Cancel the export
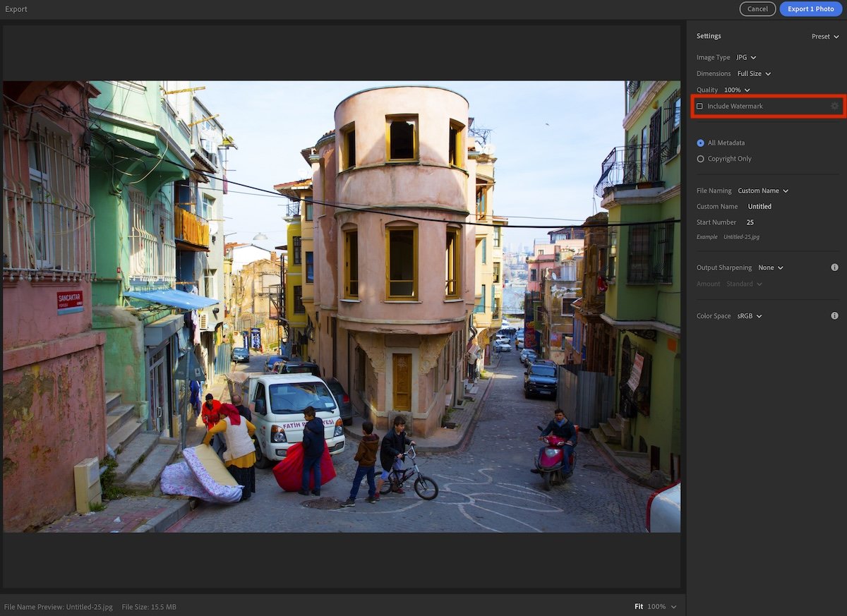This screenshot has width=847, height=616. pyautogui.click(x=757, y=9)
